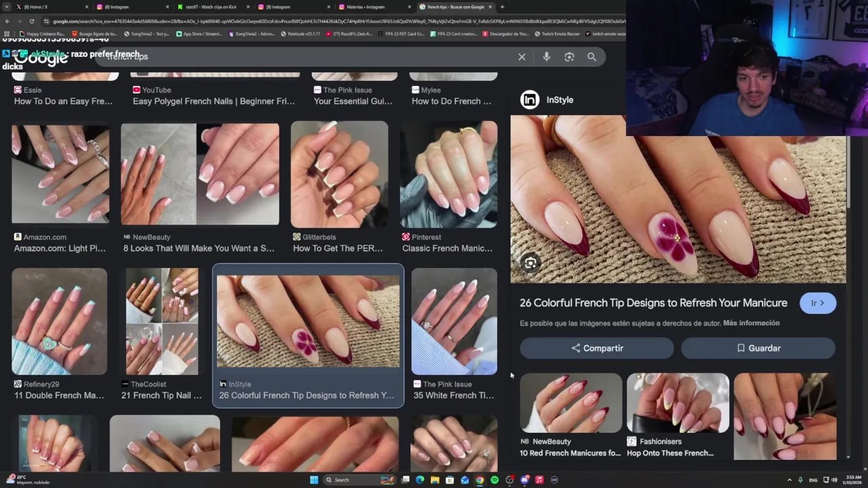Open Fashionisers Hop Onto These French related image
Screen dimensions: 868x488
point(678,403)
